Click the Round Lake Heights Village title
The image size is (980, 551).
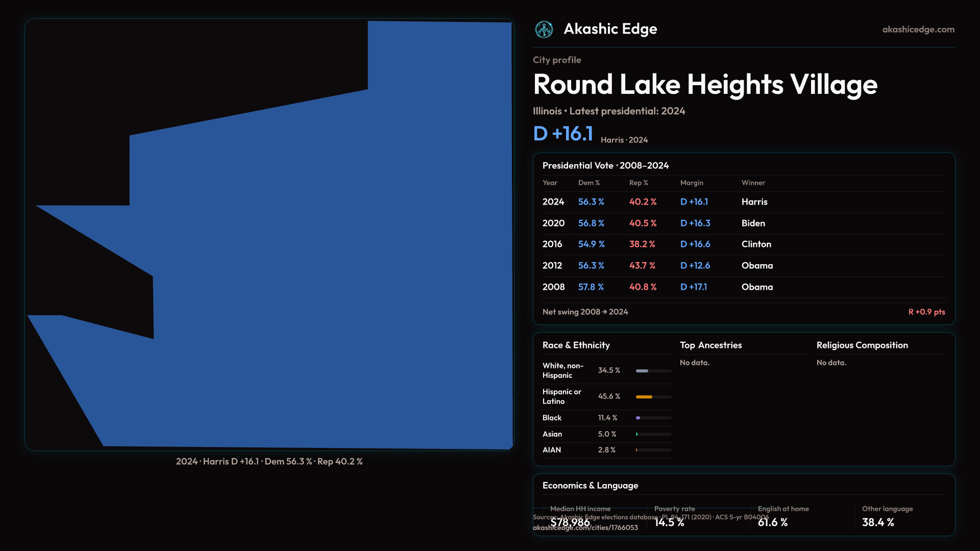click(x=705, y=85)
